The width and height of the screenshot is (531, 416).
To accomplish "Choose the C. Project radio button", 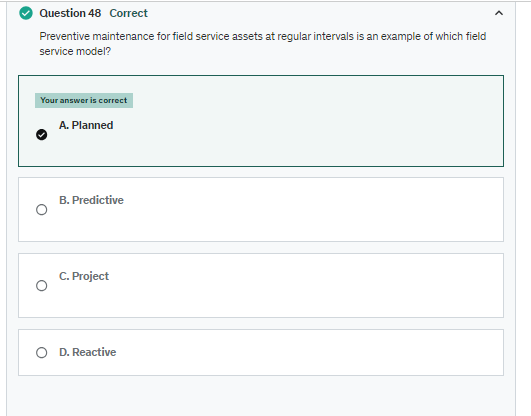I will pos(42,286).
